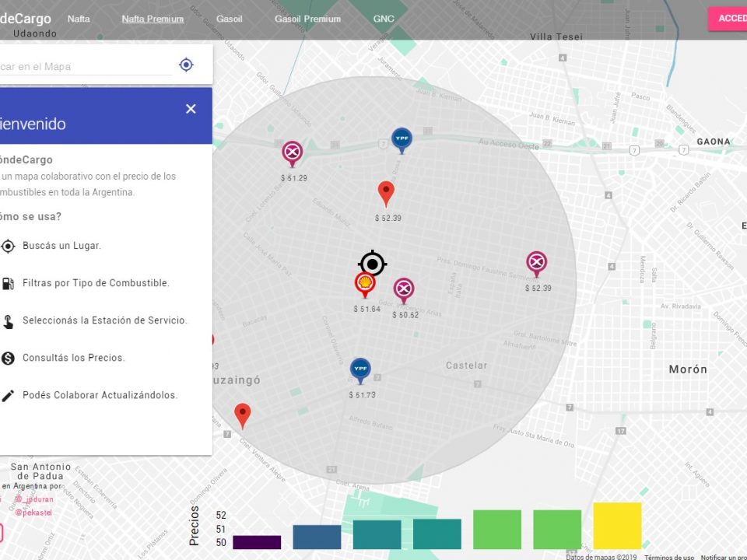Select the red pin southwest of Ituzaingó
This screenshot has width=747, height=560.
click(243, 415)
